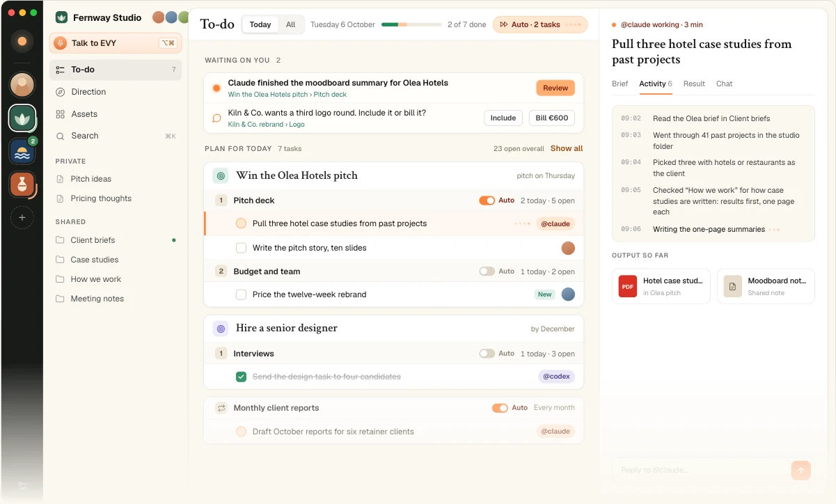Open the Moodboard notes shared note card
This screenshot has height=504, width=836.
pos(766,286)
